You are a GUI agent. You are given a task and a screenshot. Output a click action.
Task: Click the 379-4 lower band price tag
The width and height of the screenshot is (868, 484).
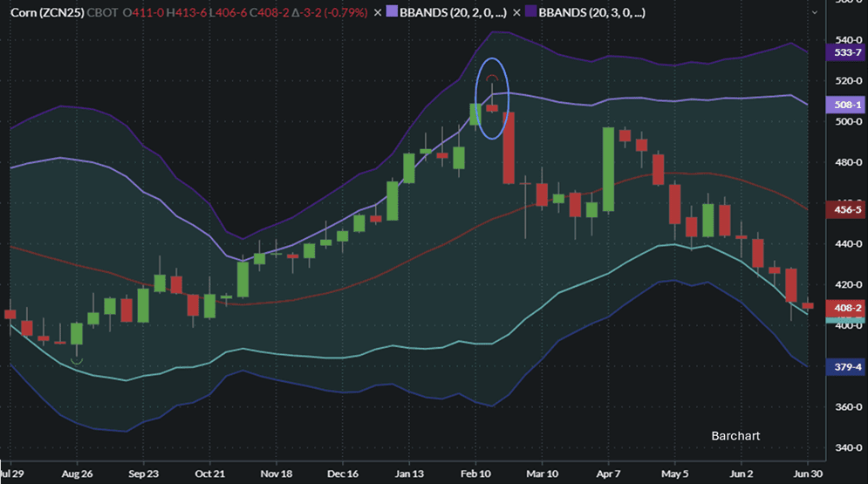coord(847,367)
